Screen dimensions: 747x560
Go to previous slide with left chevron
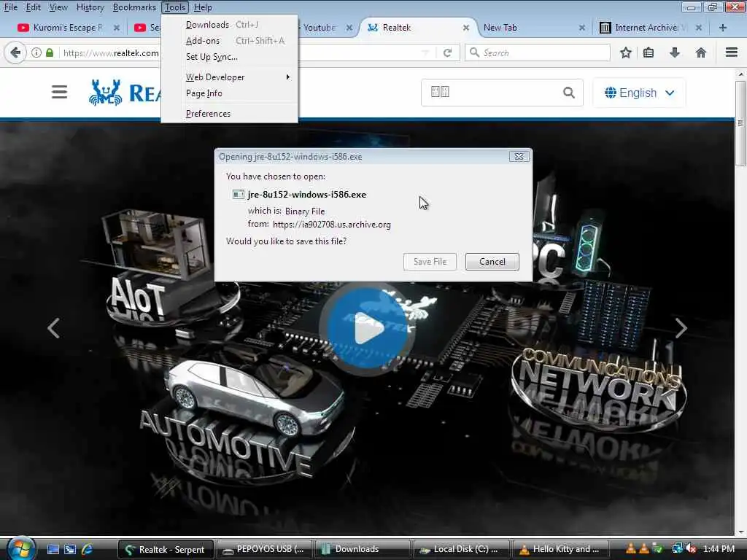pyautogui.click(x=53, y=328)
